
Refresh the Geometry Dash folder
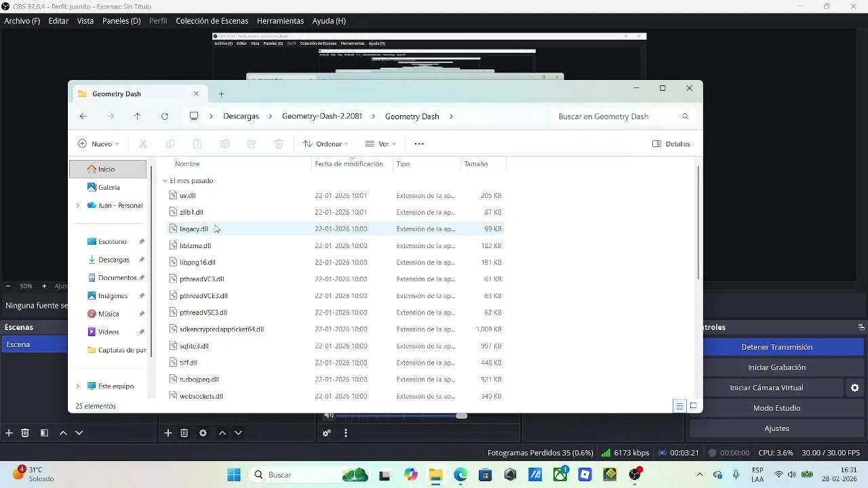165,117
